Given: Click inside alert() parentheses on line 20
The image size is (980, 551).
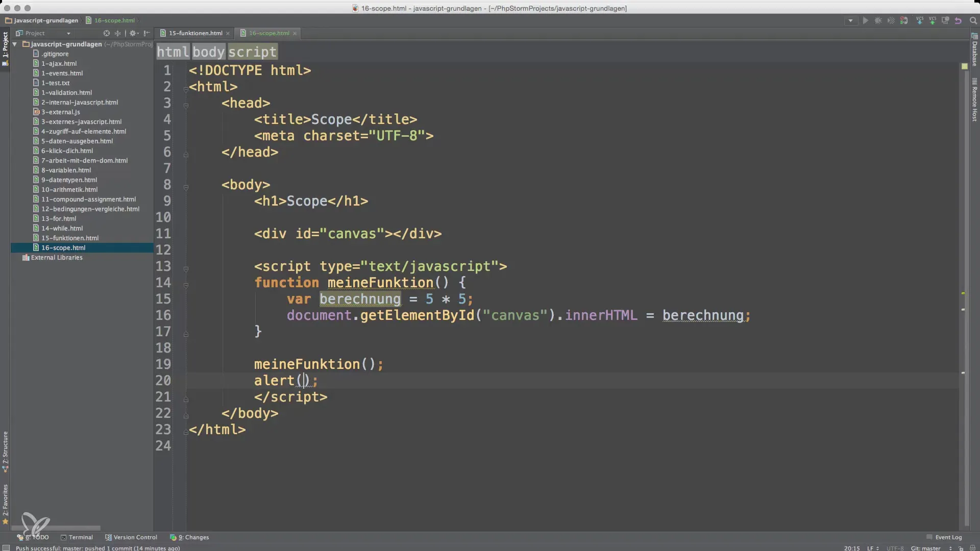Looking at the screenshot, I should (304, 381).
